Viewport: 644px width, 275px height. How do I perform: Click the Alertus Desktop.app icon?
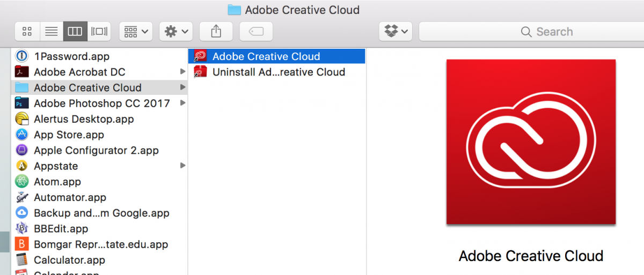coord(22,119)
